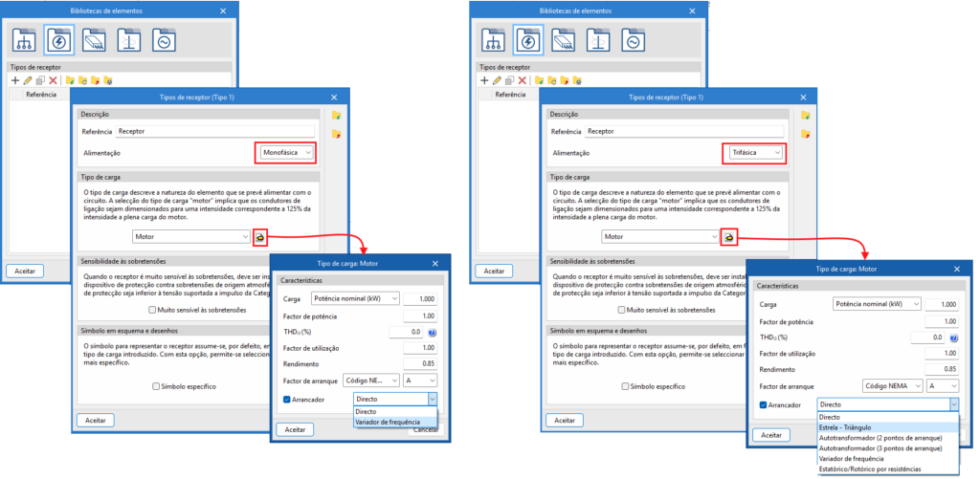Click Aceitar in the Trifásica 'Tipos de receptor (Tipo 1)' dialog
The height and width of the screenshot is (479, 980).
click(x=565, y=421)
